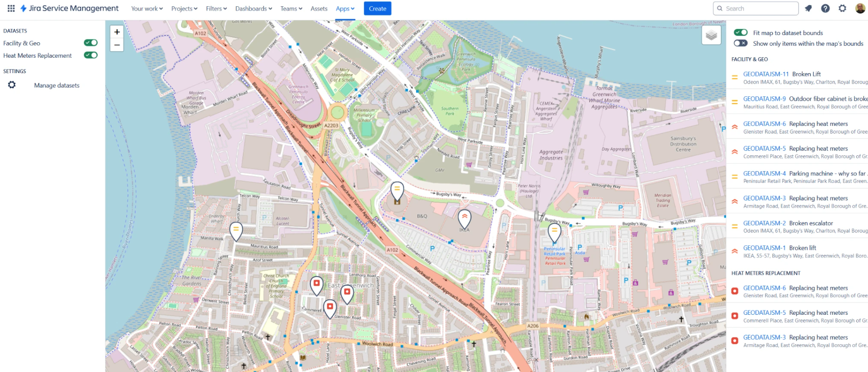
Task: Open GEODATAJSM-3 under Facility & Geo
Action: click(x=795, y=198)
